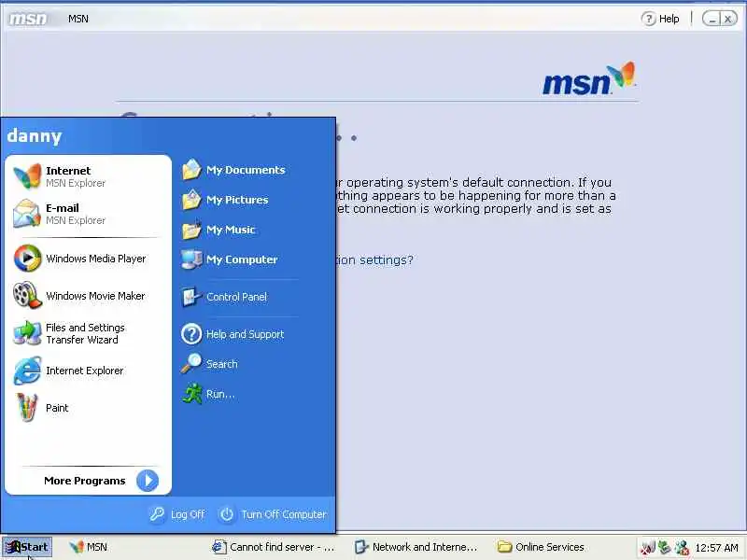This screenshot has width=747, height=560.
Task: Close the MSN window with X
Action: [x=727, y=19]
